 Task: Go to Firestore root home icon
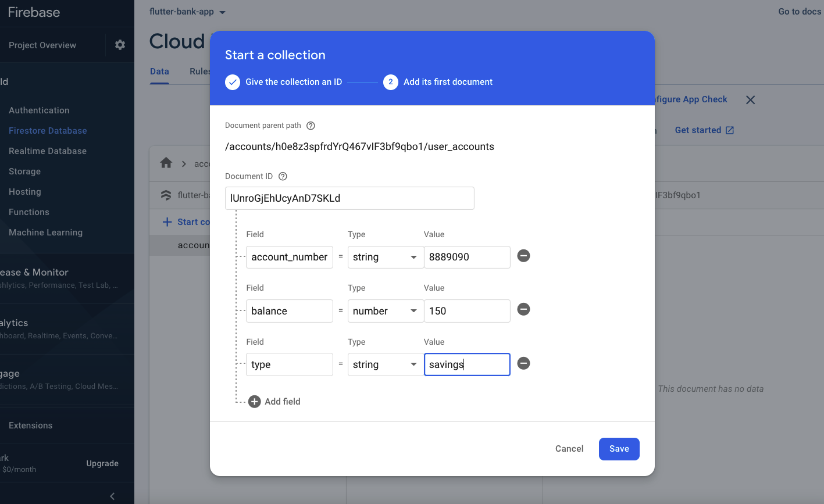pos(166,163)
